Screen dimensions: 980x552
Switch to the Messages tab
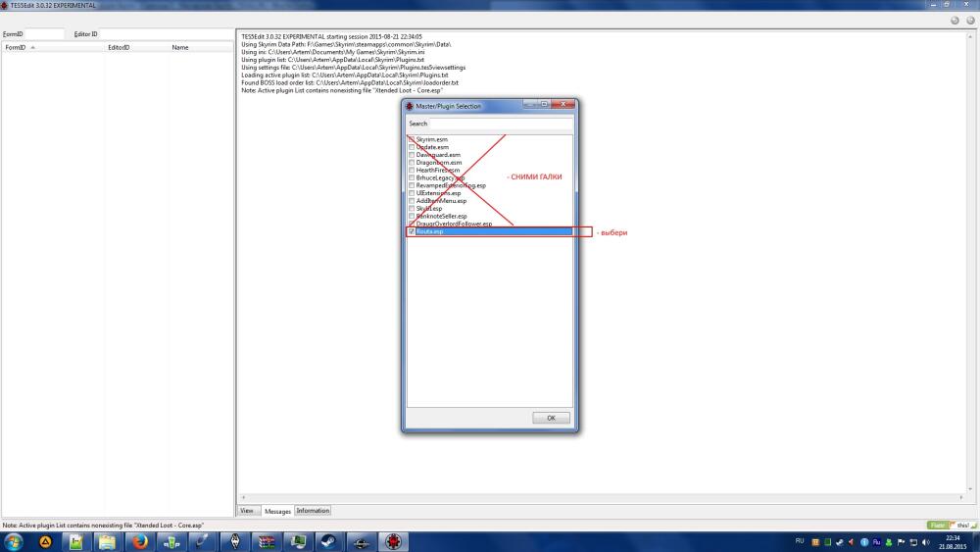click(x=277, y=511)
